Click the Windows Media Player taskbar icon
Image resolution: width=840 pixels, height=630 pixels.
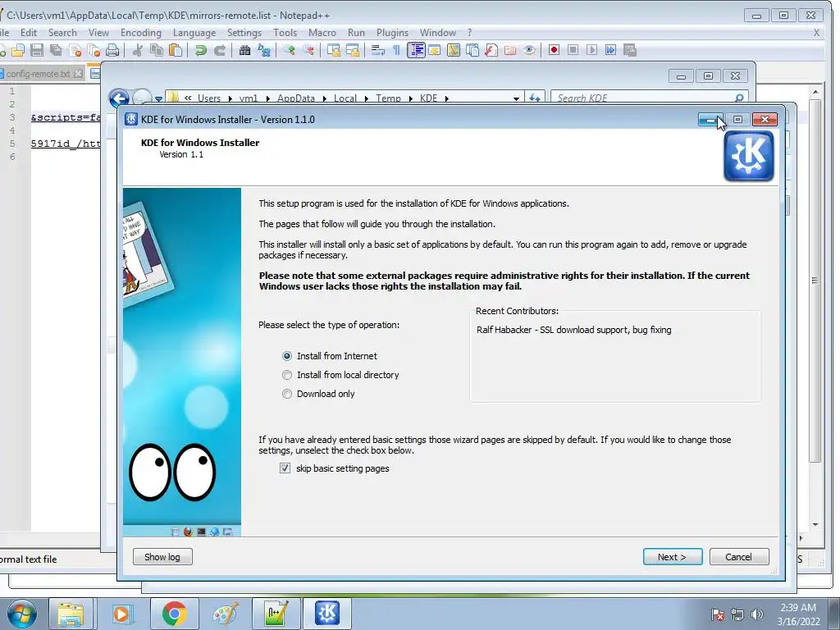121,614
